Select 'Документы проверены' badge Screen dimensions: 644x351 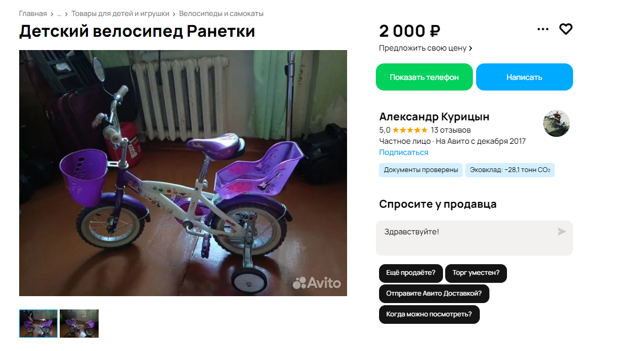(421, 170)
